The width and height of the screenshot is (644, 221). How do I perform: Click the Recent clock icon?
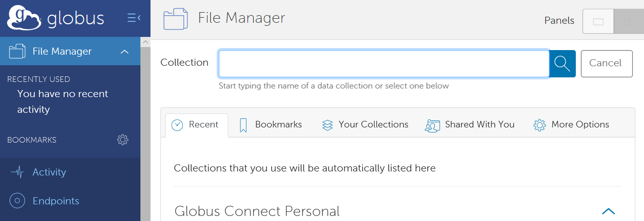point(177,125)
